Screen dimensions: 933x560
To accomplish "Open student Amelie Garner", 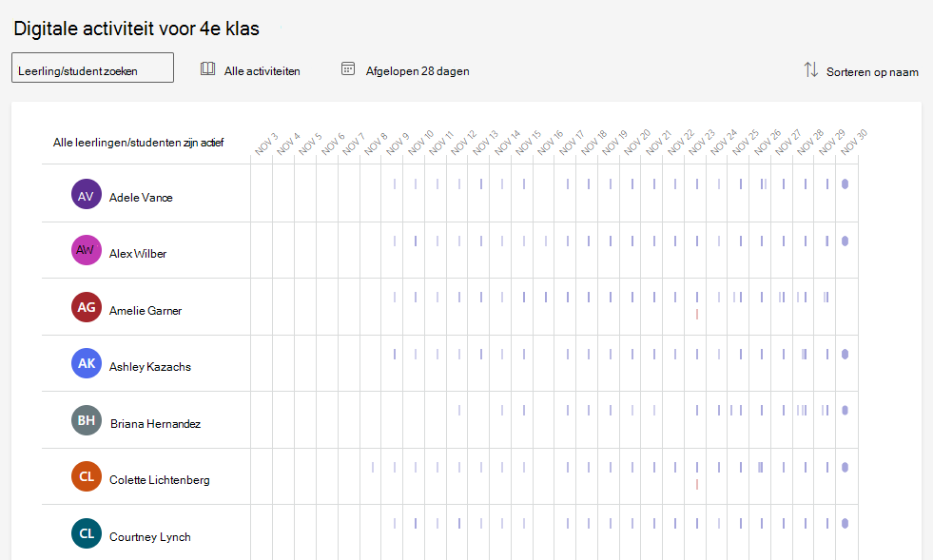I will 146,311.
